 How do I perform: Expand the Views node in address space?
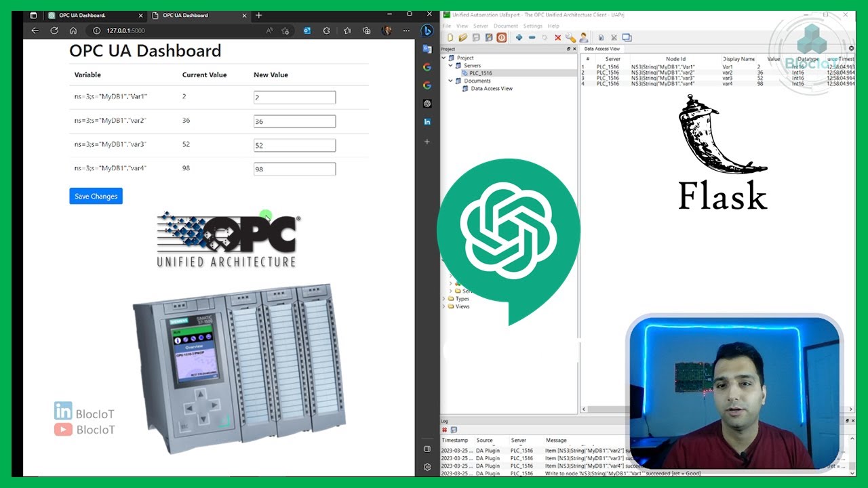[444, 306]
